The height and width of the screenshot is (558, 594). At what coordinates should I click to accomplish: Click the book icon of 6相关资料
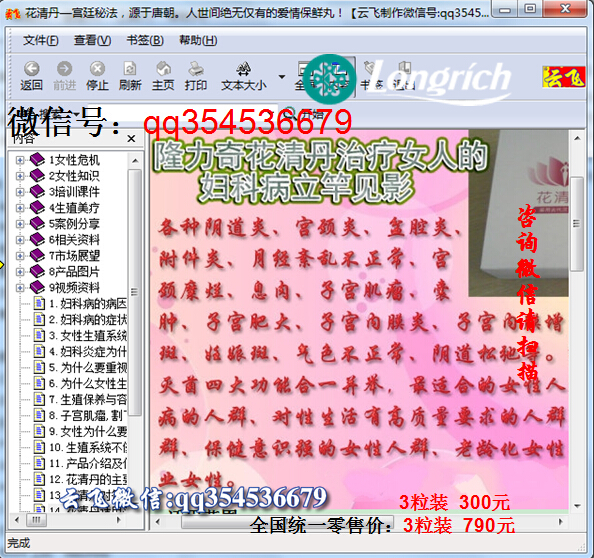(37, 239)
